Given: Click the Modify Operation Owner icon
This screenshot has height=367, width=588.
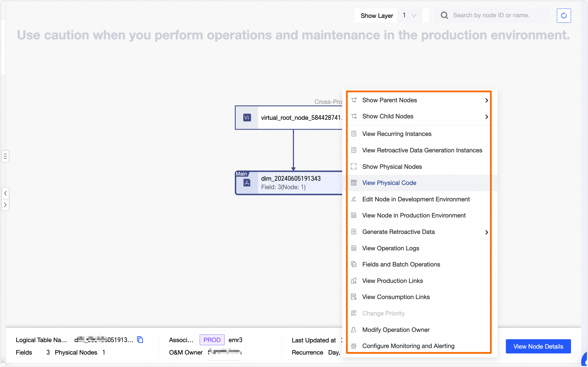Looking at the screenshot, I should click(x=354, y=330).
